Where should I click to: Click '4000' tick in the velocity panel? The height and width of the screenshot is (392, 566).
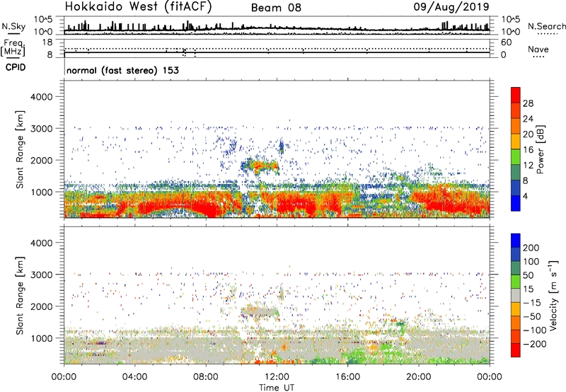pyautogui.click(x=42, y=243)
